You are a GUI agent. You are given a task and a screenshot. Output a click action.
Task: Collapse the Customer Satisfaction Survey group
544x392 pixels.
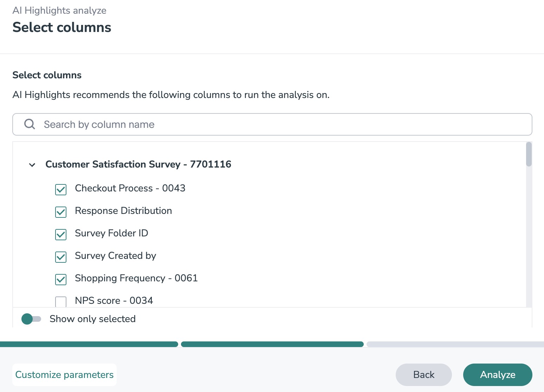coord(32,165)
